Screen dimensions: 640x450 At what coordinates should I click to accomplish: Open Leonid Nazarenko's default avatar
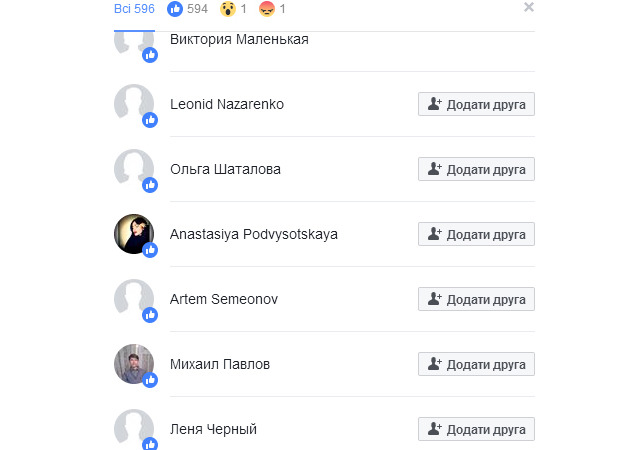(134, 104)
